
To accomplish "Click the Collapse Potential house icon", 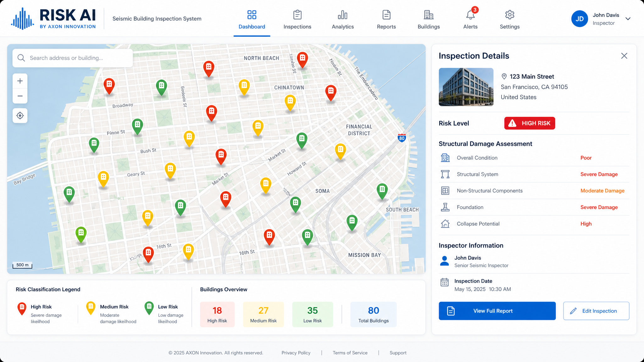I will [445, 224].
